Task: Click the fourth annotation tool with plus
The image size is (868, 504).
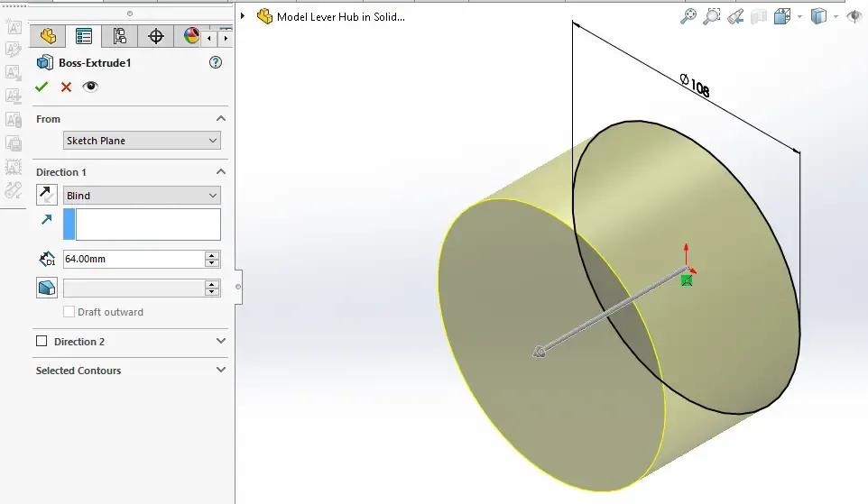Action: [14, 96]
